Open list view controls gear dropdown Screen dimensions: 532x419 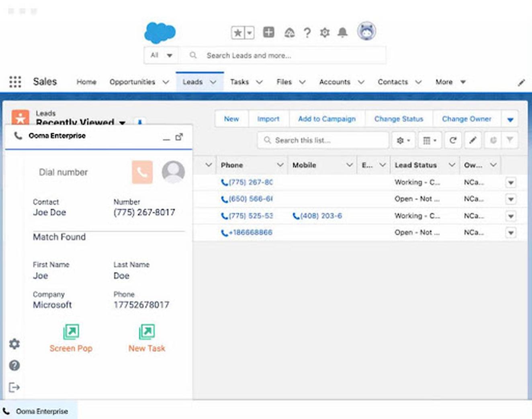click(x=403, y=140)
